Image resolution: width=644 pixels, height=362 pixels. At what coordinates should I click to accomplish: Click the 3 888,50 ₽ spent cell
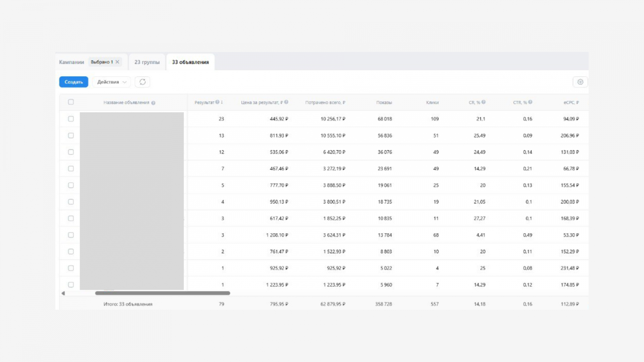pos(334,185)
